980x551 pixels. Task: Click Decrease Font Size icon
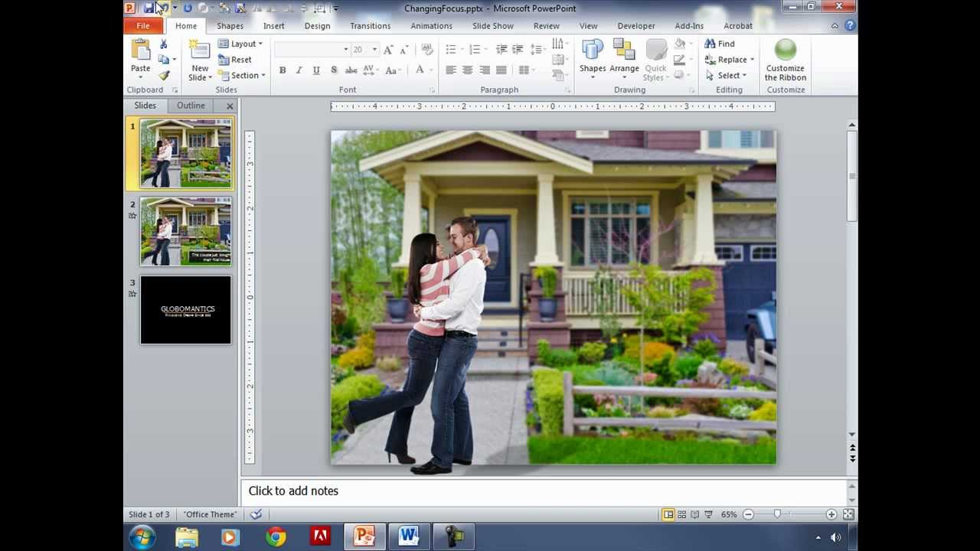(404, 50)
